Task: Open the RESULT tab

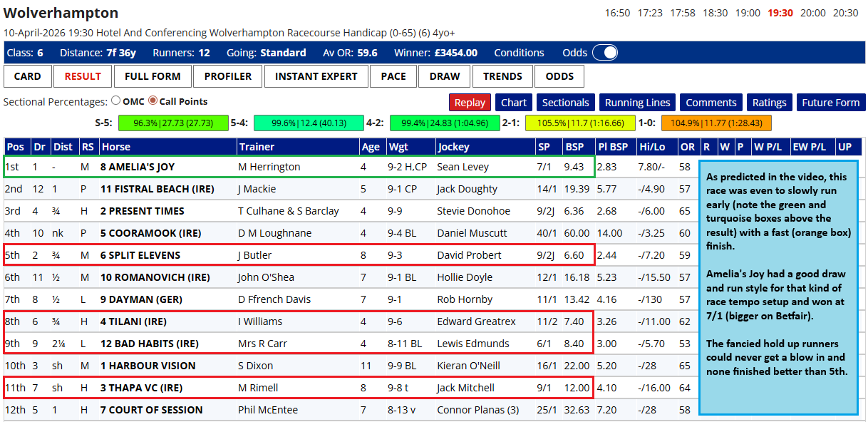Action: point(83,76)
